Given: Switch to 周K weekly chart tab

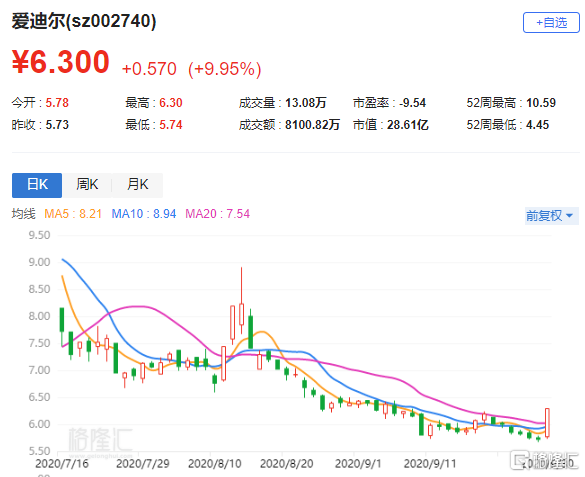Looking at the screenshot, I should (87, 185).
